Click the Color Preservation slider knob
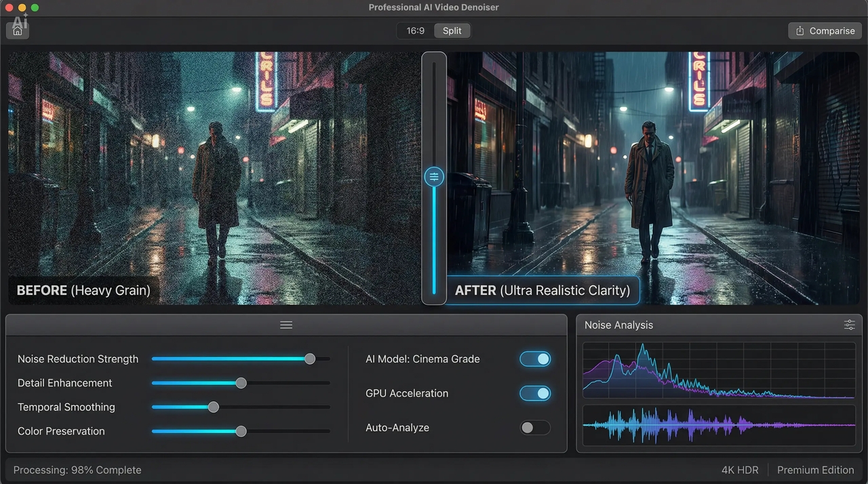The width and height of the screenshot is (868, 484). click(241, 431)
